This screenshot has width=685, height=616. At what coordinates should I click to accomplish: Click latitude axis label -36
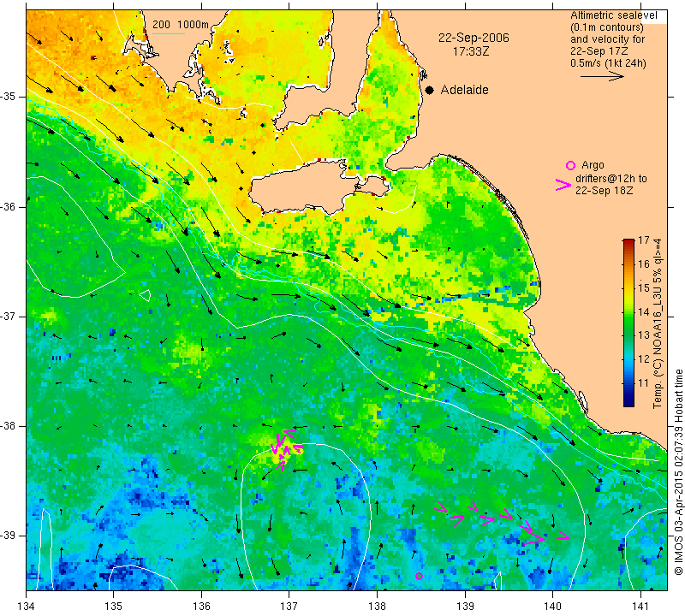tap(9, 206)
